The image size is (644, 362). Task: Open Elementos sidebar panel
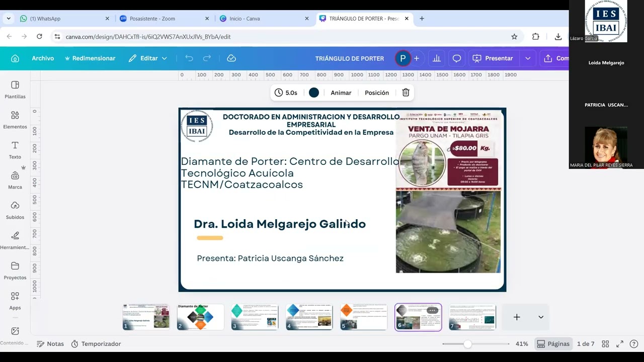(x=15, y=120)
